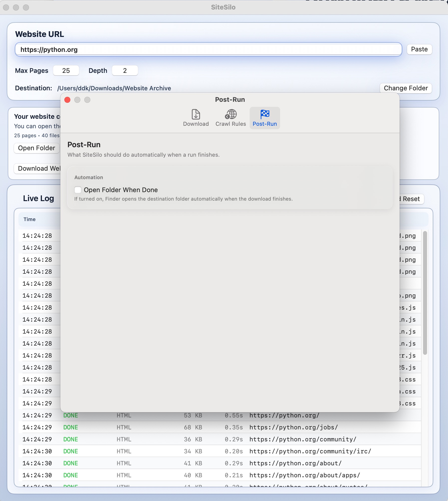Click the Open Folder button
Screen dimensions: 448x501
pyautogui.click(x=36, y=148)
